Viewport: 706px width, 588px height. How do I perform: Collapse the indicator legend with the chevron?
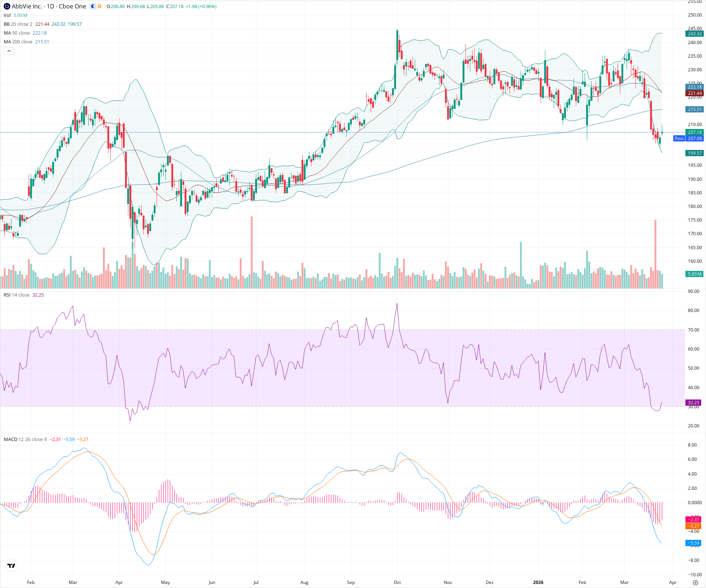pyautogui.click(x=9, y=51)
